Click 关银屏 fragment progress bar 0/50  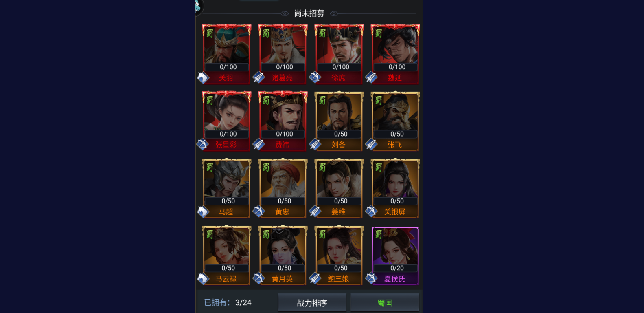396,201
